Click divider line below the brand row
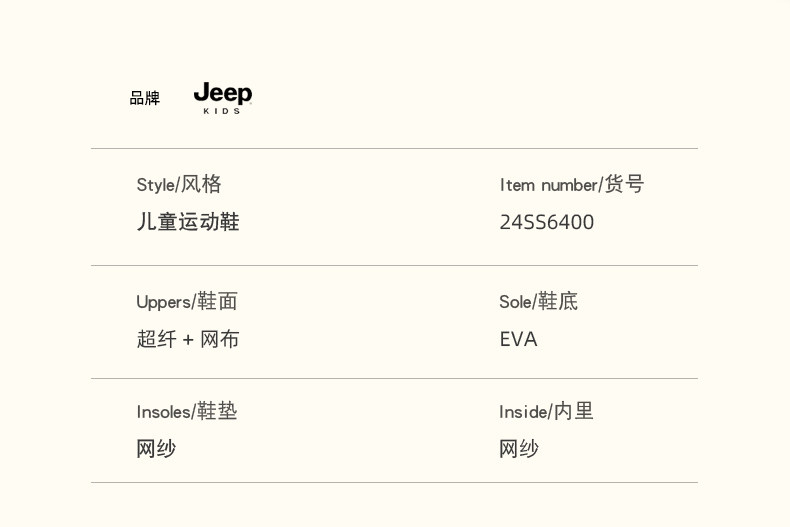The image size is (790, 527). (x=394, y=149)
